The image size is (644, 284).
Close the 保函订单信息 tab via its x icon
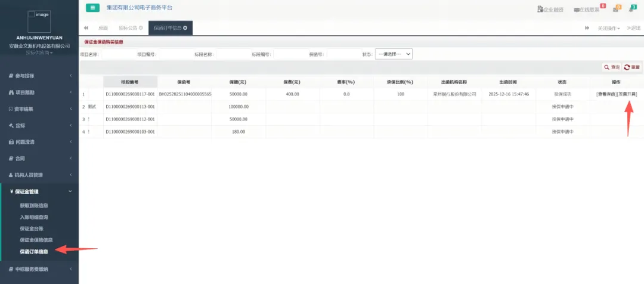pyautogui.click(x=185, y=28)
